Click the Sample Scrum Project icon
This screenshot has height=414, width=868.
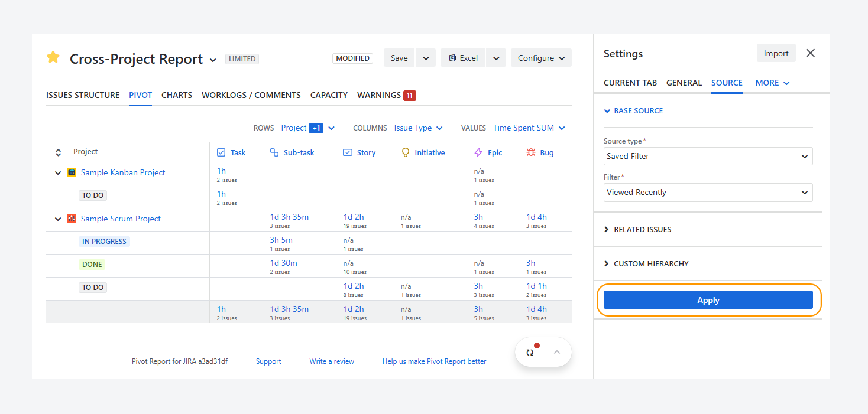pos(72,219)
